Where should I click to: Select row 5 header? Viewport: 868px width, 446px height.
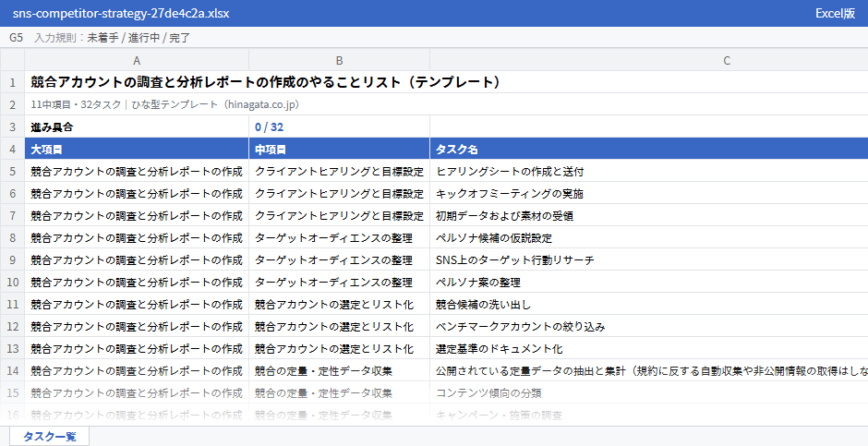pos(12,171)
